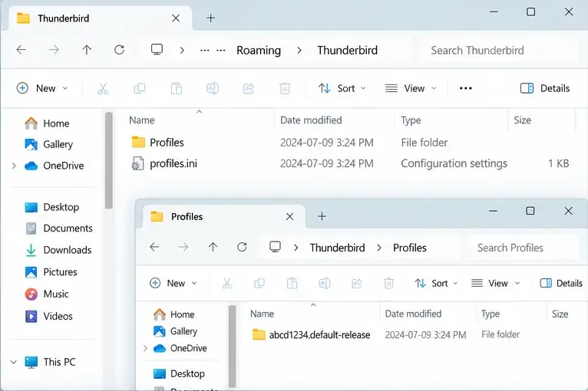Go forward in the Profiles window
This screenshot has width=588, height=391.
point(183,247)
